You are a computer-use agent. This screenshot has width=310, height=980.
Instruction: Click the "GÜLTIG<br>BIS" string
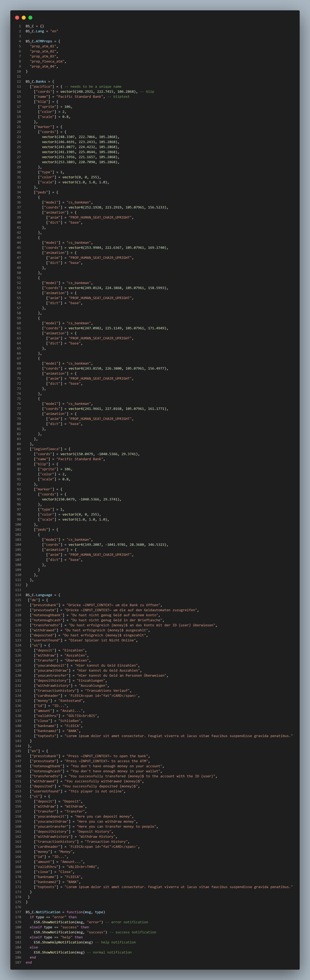click(83, 716)
